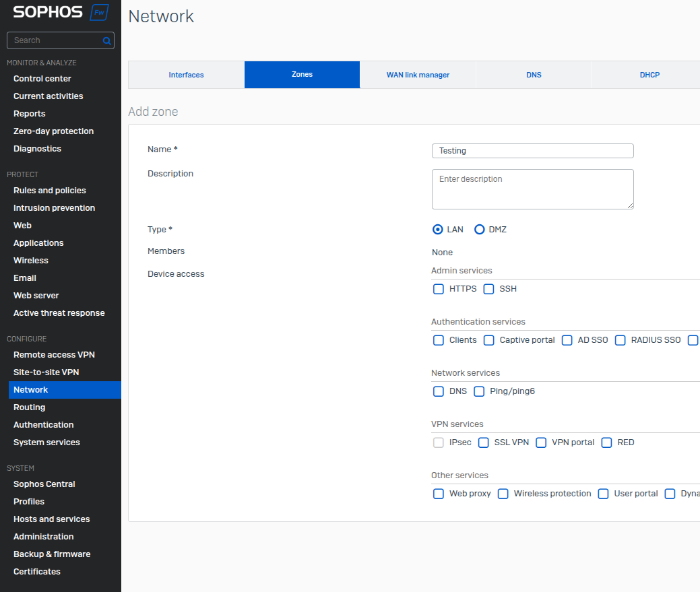The width and height of the screenshot is (700, 592).
Task: Check the Ping/ping6 network service
Action: (x=479, y=391)
